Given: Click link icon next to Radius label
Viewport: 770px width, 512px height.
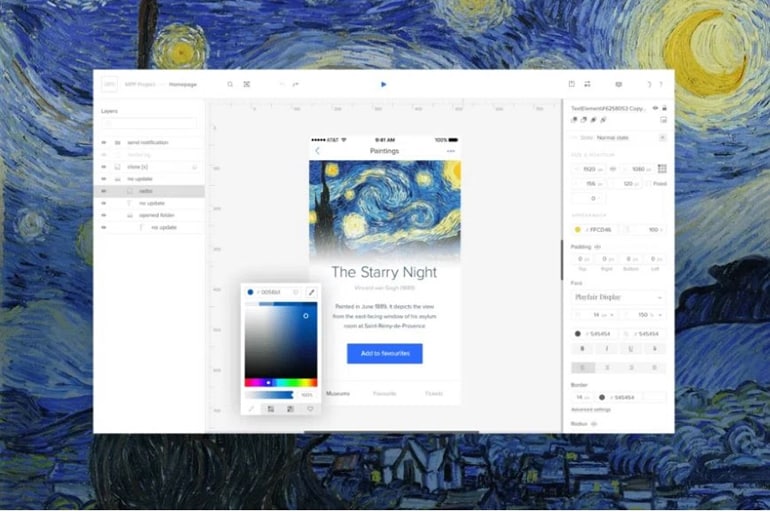Looking at the screenshot, I should click(x=594, y=424).
